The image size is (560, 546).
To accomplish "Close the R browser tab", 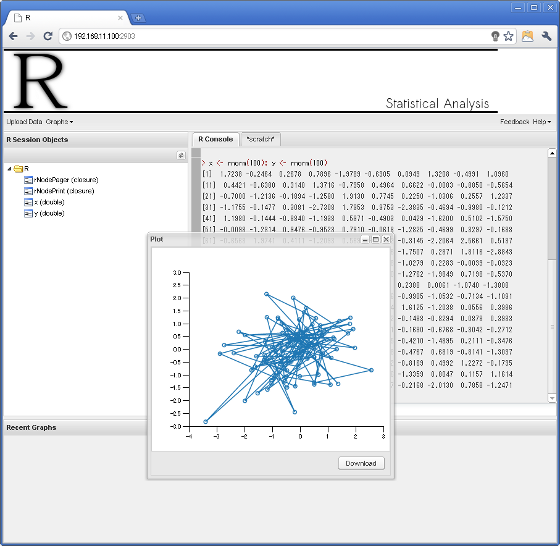I will point(120,18).
